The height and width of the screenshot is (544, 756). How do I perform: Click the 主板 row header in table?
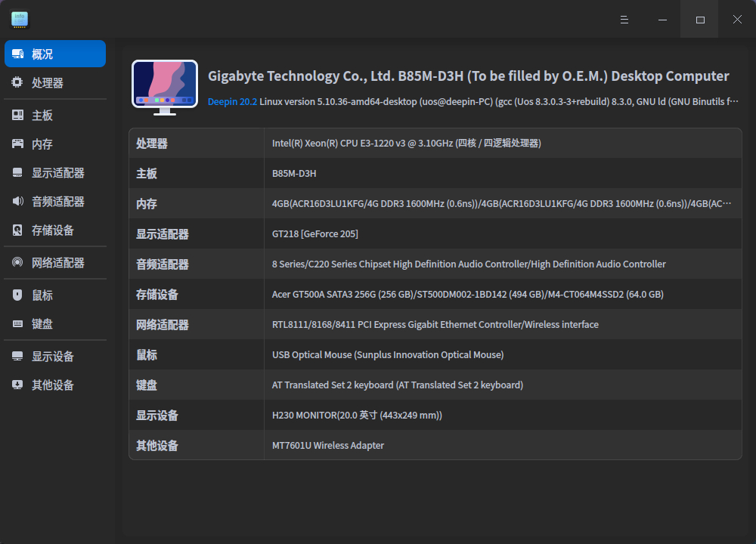click(x=147, y=174)
